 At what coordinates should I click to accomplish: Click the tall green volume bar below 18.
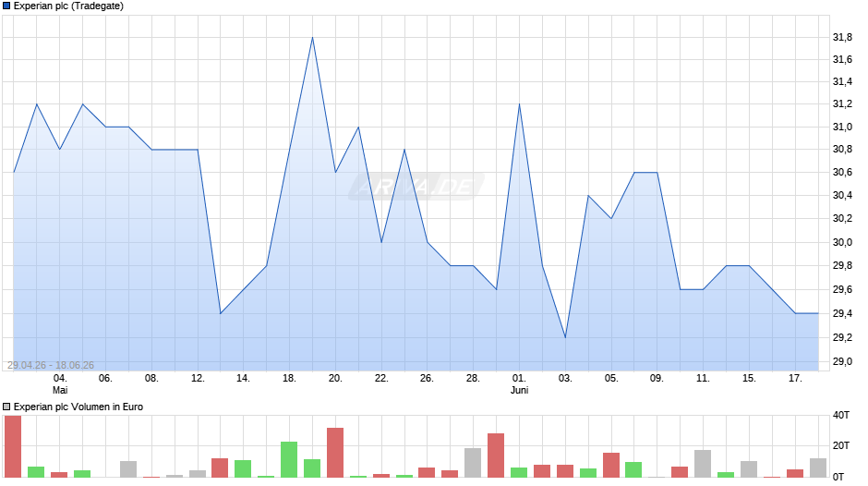pos(289,459)
